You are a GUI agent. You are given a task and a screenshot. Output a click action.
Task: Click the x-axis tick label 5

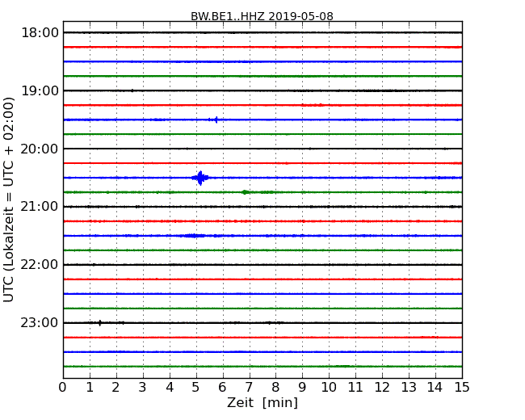point(196,387)
